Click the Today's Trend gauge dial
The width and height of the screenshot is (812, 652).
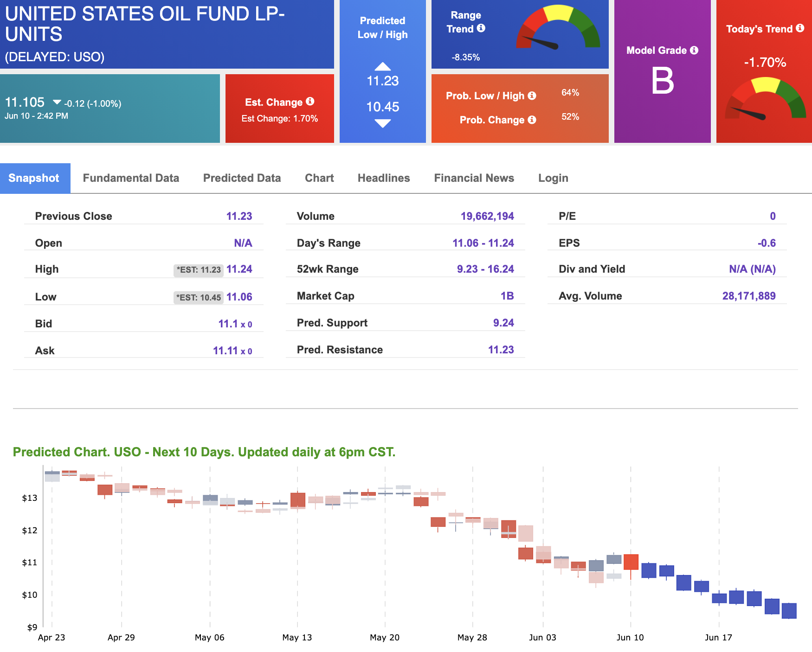[766, 98]
